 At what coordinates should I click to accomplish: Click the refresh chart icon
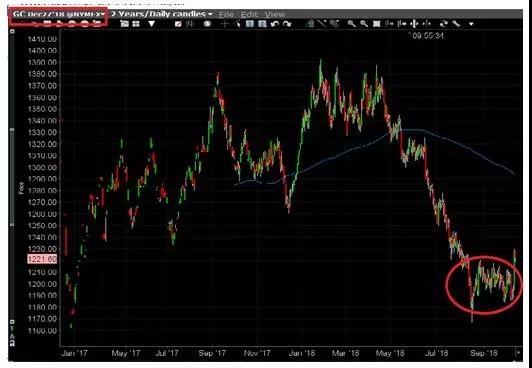point(443,24)
